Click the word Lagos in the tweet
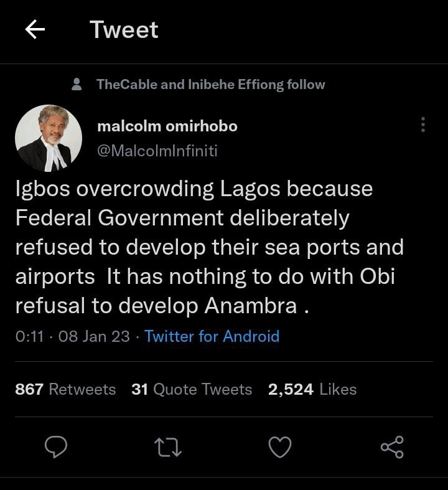Image resolution: width=448 pixels, height=490 pixels. tap(250, 189)
